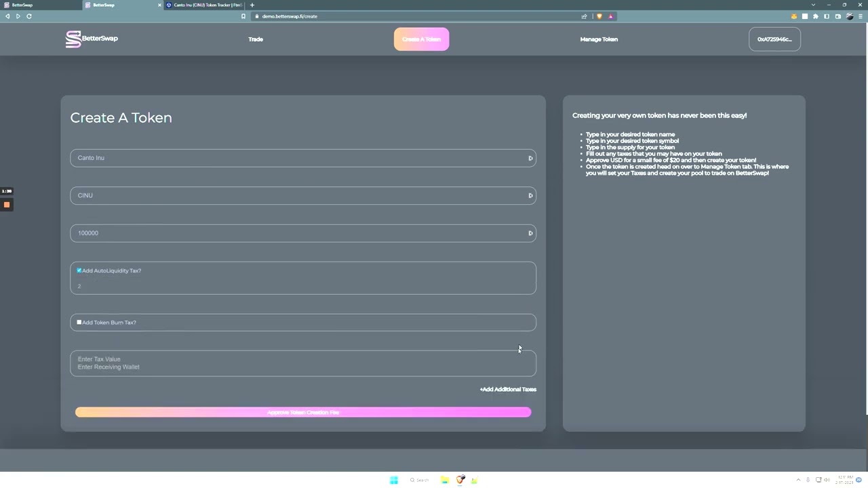Show hidden system tray icons

pos(798,480)
